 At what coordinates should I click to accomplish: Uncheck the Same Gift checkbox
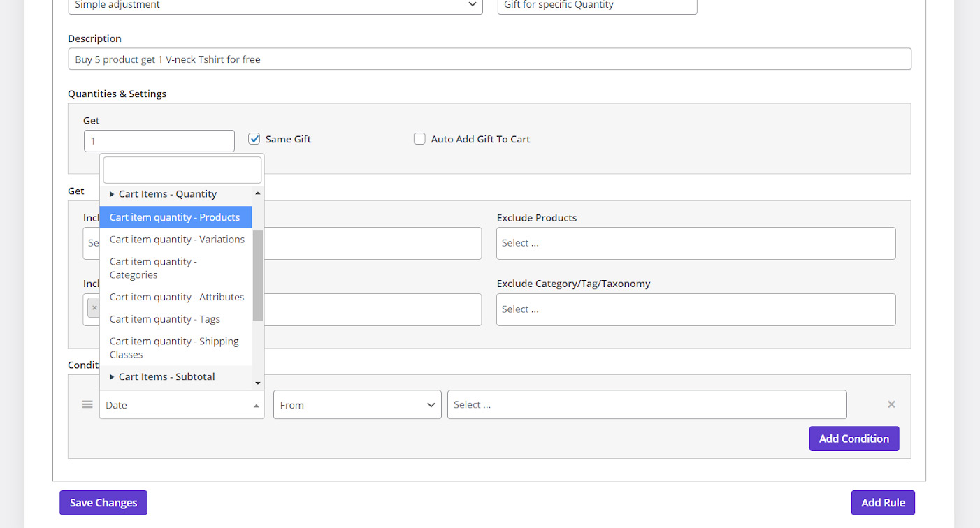coord(254,139)
